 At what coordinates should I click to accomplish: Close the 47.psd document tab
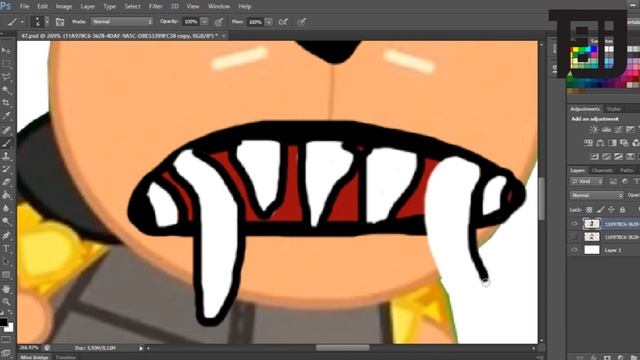(x=223, y=36)
